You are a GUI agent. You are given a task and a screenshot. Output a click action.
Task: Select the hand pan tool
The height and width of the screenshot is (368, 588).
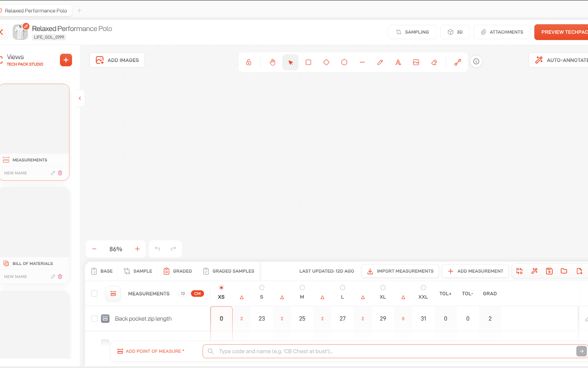point(272,62)
